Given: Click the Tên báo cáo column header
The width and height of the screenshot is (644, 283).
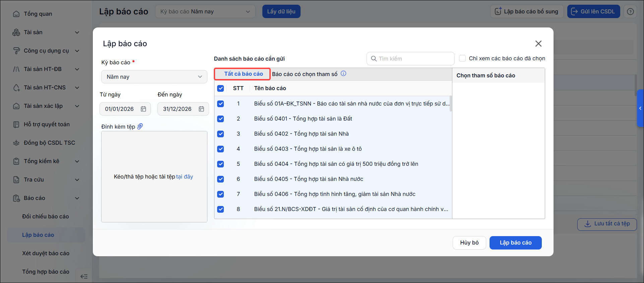Looking at the screenshot, I should click(x=270, y=88).
